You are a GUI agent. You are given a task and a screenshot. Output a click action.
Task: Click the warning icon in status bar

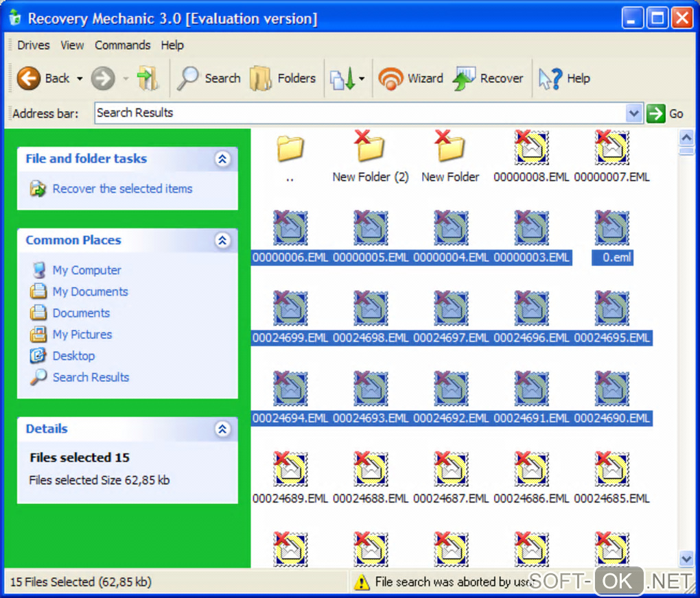tap(362, 582)
